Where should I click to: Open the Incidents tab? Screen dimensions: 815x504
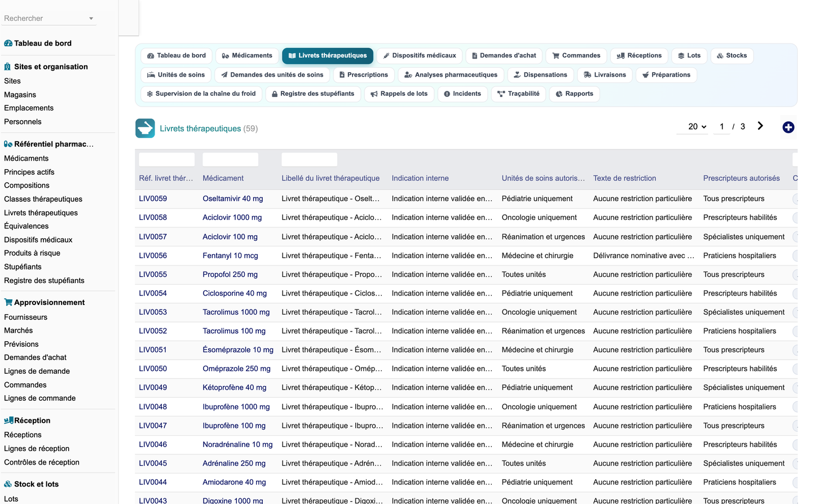click(x=462, y=94)
